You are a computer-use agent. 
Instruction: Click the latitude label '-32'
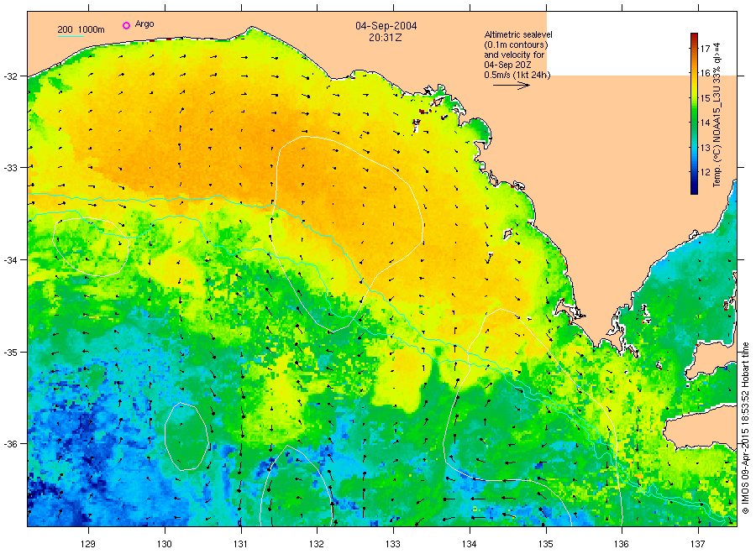(11, 76)
